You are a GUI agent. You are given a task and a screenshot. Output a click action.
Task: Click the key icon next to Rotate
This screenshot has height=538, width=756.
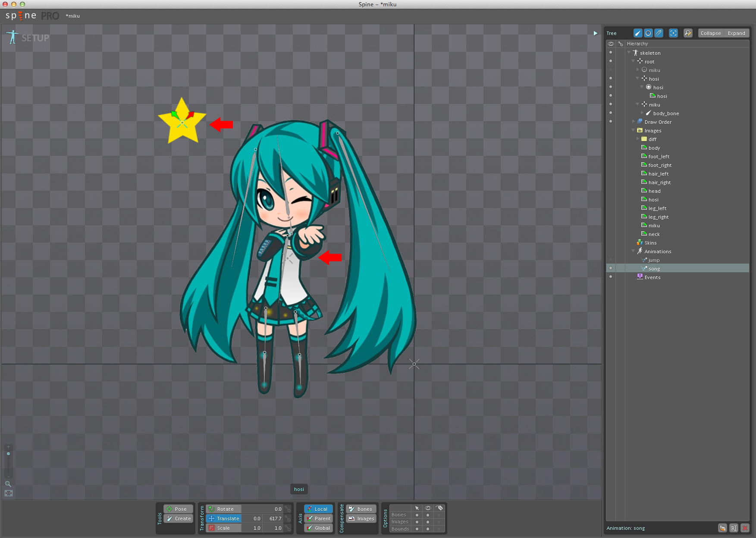288,509
